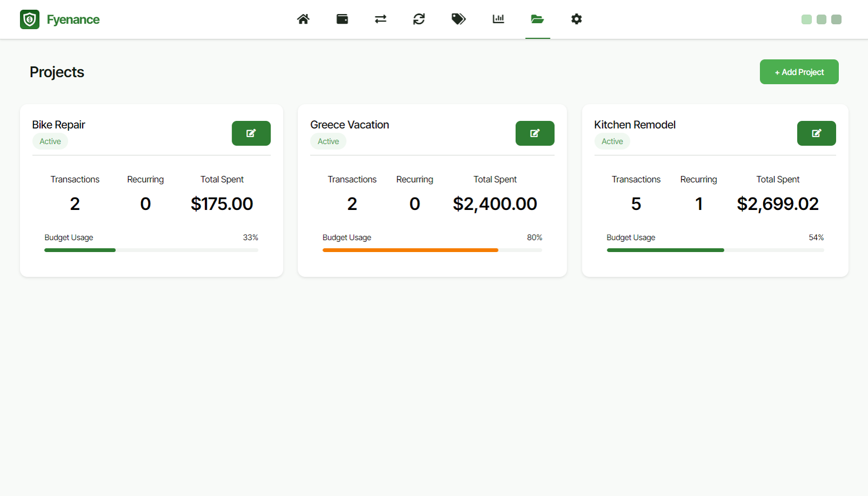Click the Greece Vacation budget usage bar
868x496 pixels.
click(432, 250)
